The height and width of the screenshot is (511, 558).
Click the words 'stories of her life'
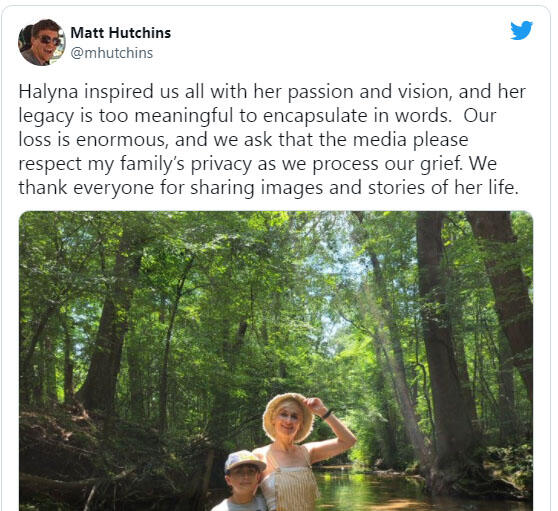(443, 188)
